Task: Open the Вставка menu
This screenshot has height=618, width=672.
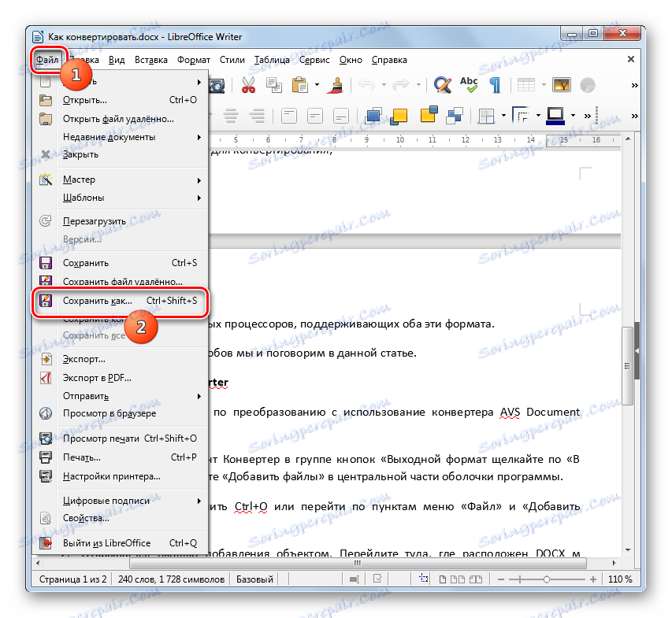Action: [x=150, y=60]
